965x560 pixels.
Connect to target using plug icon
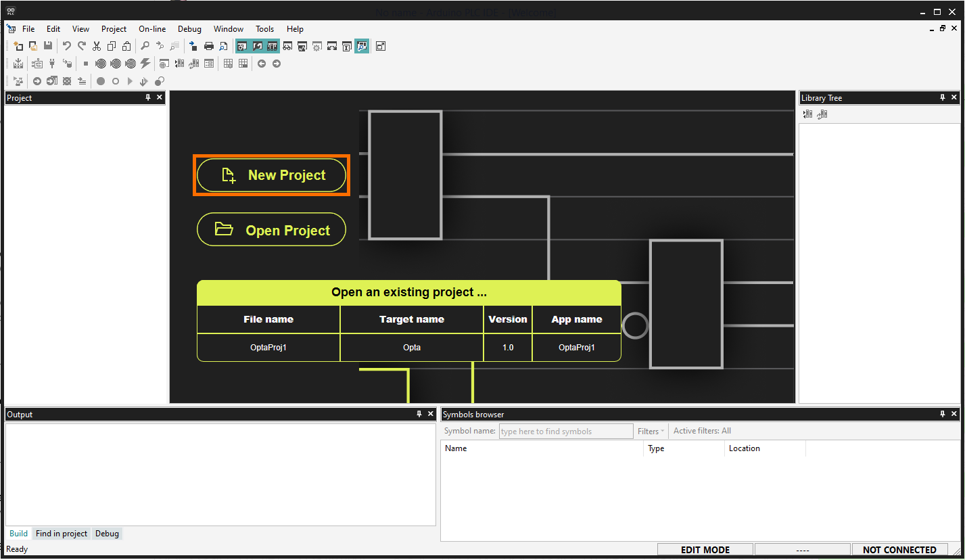(52, 64)
